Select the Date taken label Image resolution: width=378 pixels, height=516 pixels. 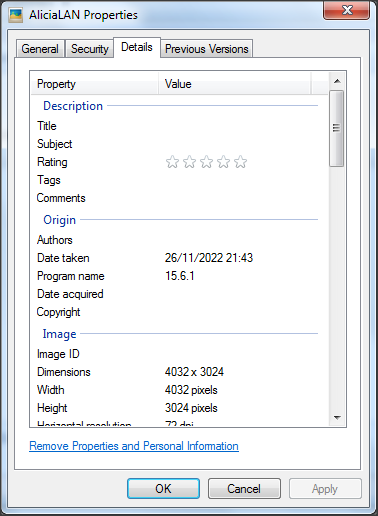[x=63, y=258]
